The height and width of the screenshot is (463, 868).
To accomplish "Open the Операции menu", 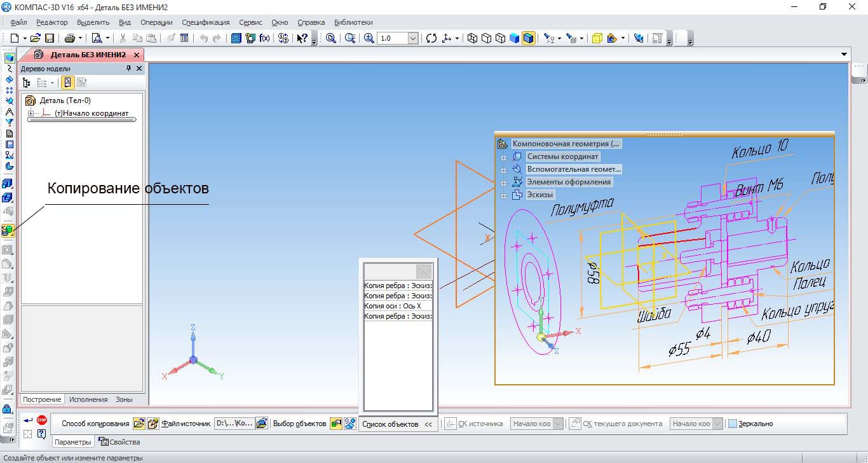I will (156, 22).
